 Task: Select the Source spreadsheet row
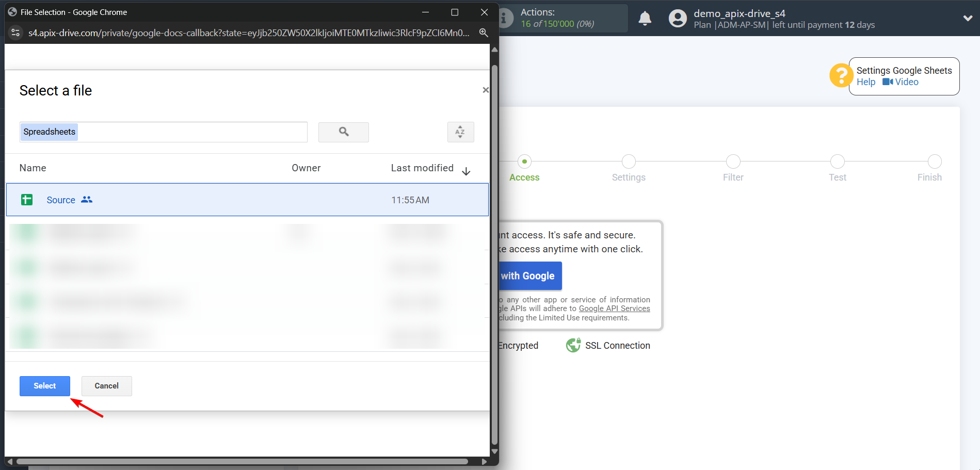click(x=248, y=200)
